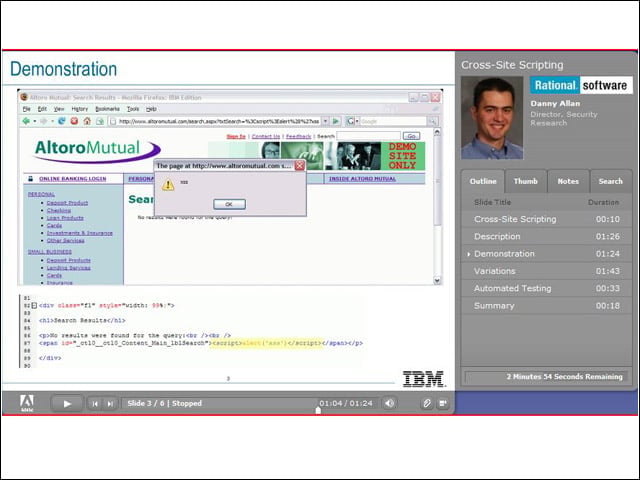This screenshot has height=480, width=640.
Task: Jump to the Variations slide
Action: click(x=547, y=271)
